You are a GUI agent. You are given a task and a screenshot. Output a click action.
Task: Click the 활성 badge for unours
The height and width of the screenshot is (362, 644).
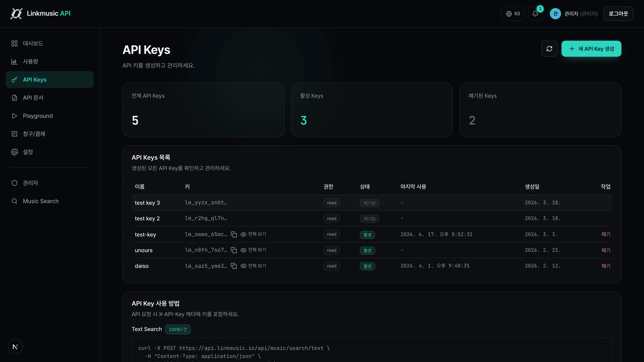tap(367, 250)
